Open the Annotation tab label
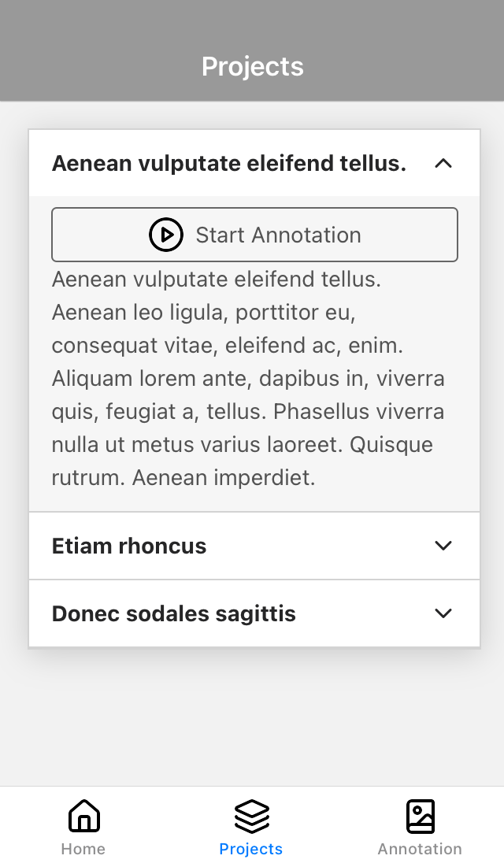 pyautogui.click(x=420, y=849)
